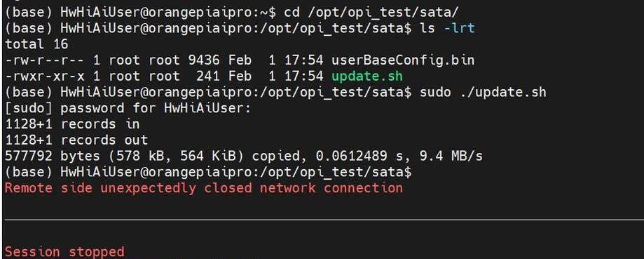Viewport: 644px width, 259px height.
Task: Click the sudo ./update.sh command text
Action: tap(483, 92)
